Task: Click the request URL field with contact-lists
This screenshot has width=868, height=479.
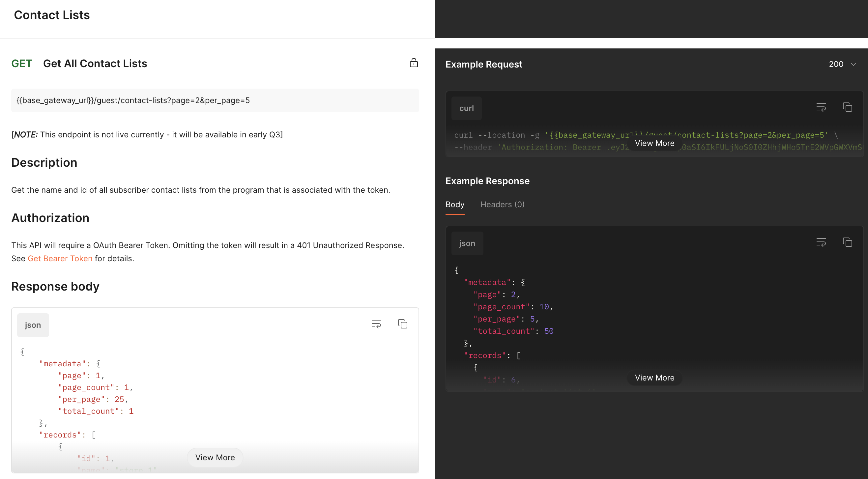Action: point(215,100)
